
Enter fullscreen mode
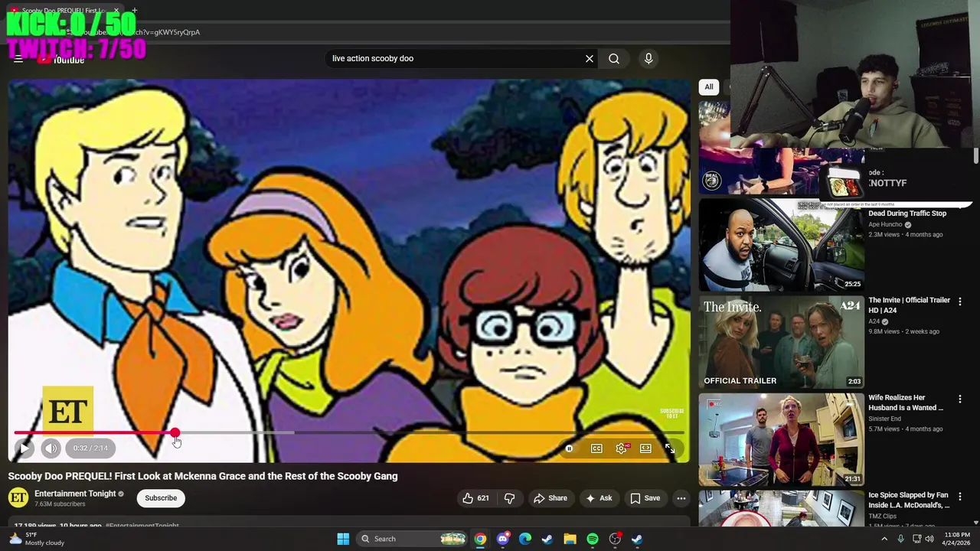click(x=670, y=448)
